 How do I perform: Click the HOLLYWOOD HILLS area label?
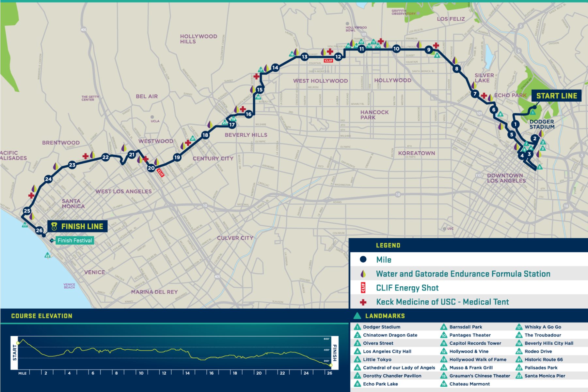199,39
